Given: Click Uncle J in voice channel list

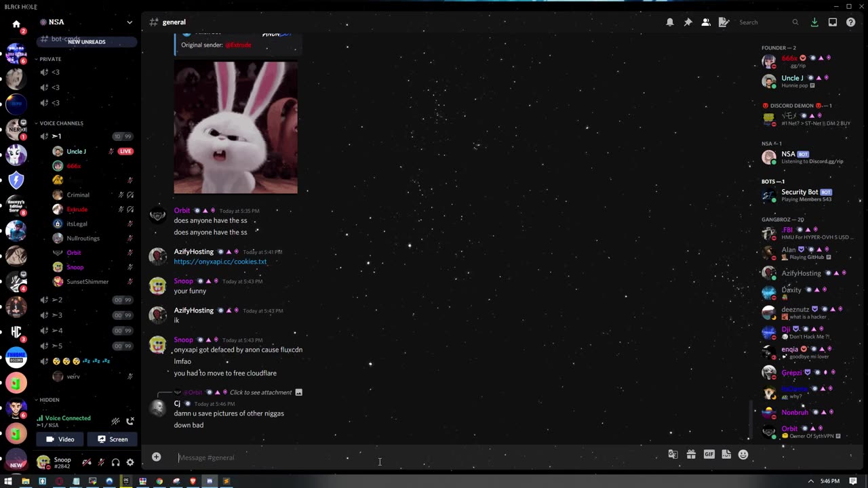Looking at the screenshot, I should pos(76,151).
